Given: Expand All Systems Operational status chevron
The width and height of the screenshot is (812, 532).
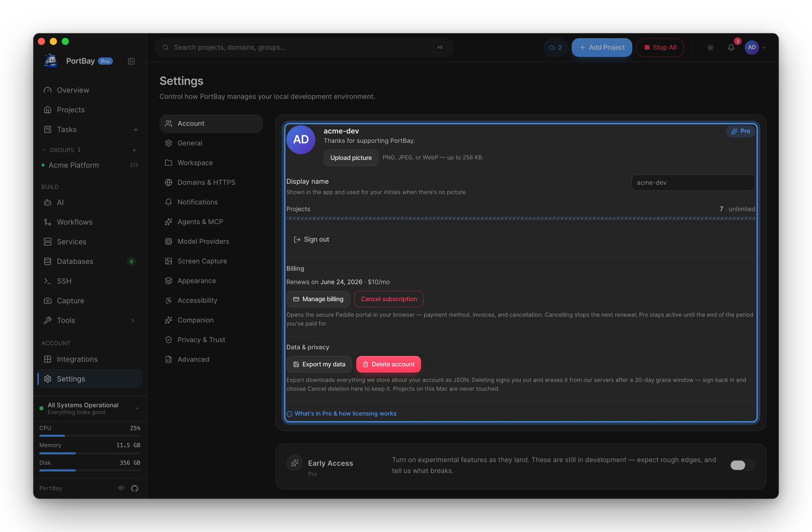Looking at the screenshot, I should tap(137, 408).
